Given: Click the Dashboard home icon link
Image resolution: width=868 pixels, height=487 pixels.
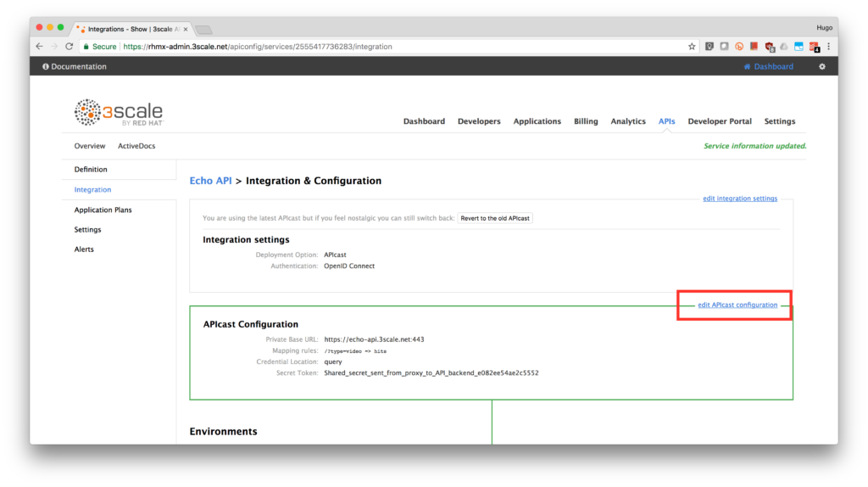Looking at the screenshot, I should [x=768, y=66].
